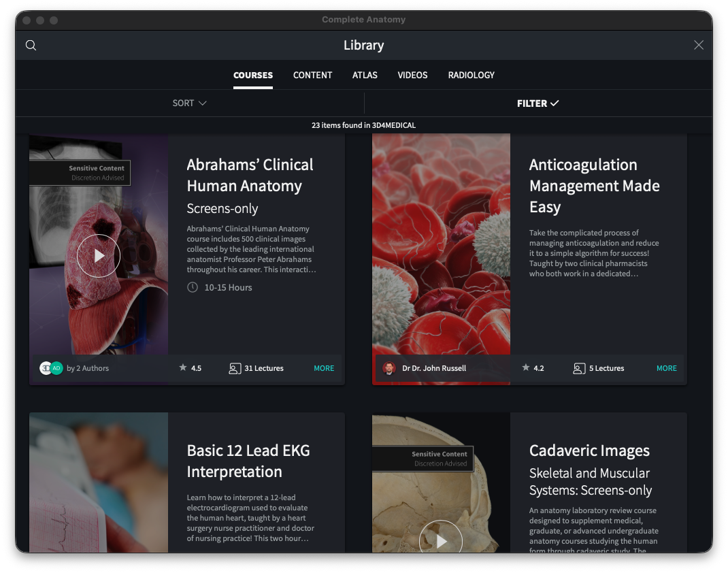Click the 'Screens-only' subtitle of Abrahams' course

click(222, 208)
